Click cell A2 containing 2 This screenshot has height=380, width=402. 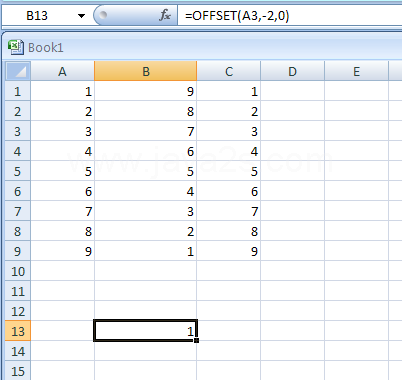[x=63, y=111]
